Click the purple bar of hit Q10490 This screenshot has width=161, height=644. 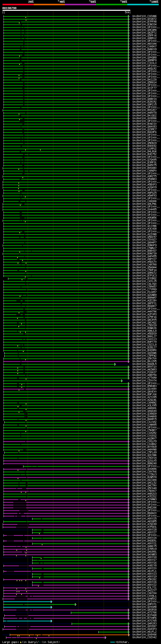pyautogui.click(x=66, y=389)
